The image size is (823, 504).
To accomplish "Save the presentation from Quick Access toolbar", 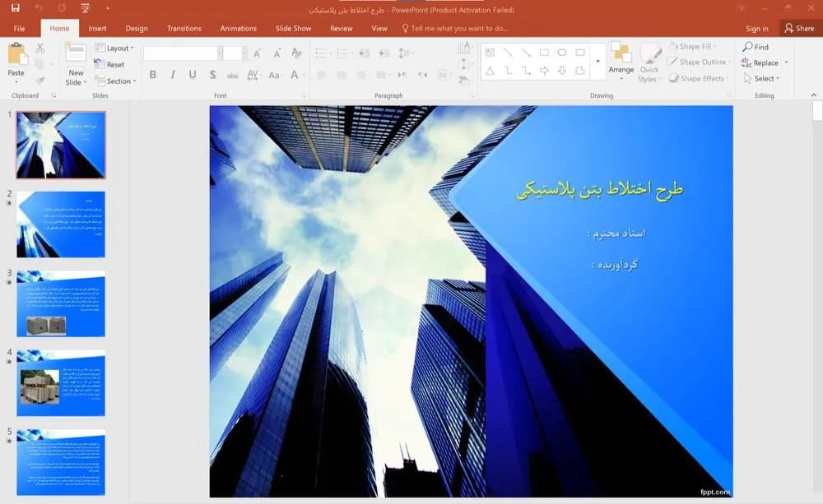I will [x=15, y=8].
